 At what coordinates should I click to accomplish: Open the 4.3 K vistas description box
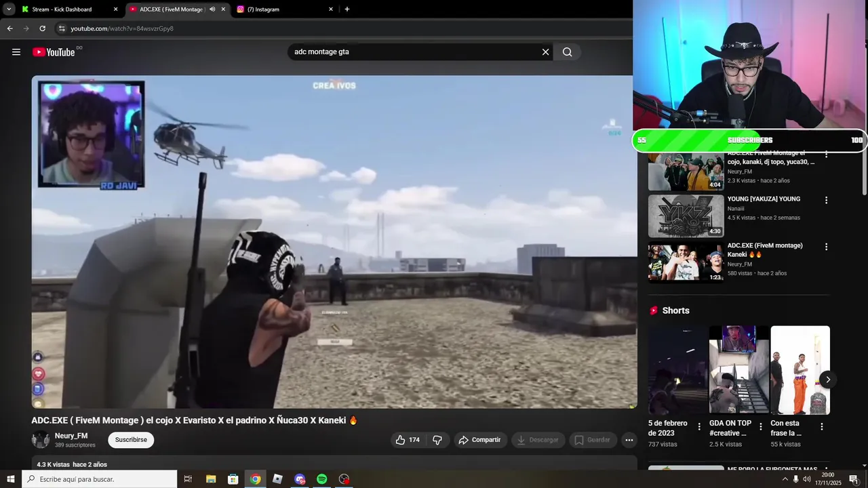pyautogui.click(x=334, y=463)
